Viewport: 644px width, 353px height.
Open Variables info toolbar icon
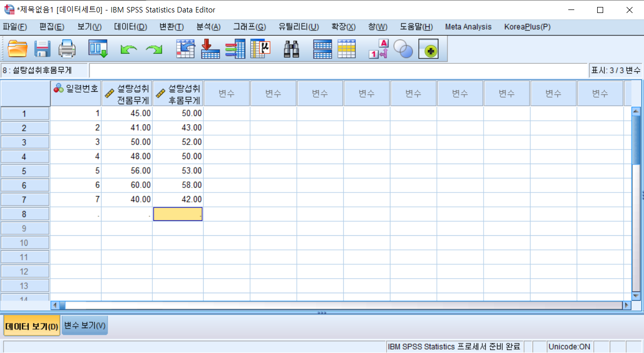click(235, 49)
